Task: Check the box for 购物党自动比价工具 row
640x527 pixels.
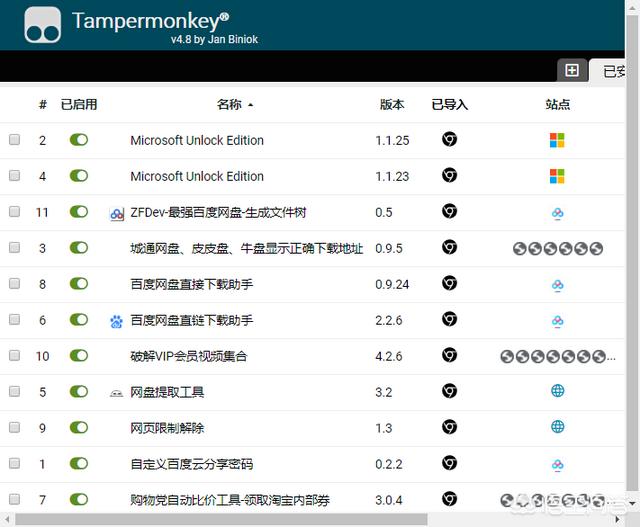Action: tap(15, 499)
